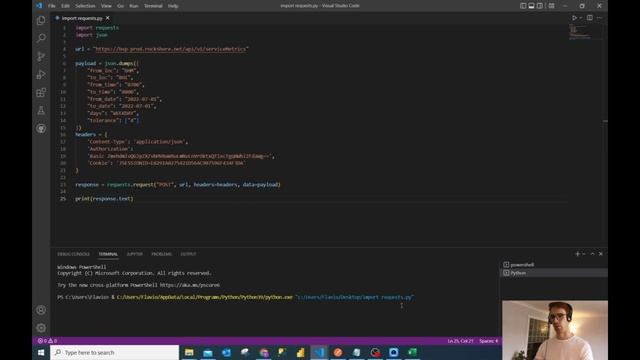This screenshot has width=640, height=360.
Task: Toggle the bottom panel layout icon
Action: pos(531,6)
